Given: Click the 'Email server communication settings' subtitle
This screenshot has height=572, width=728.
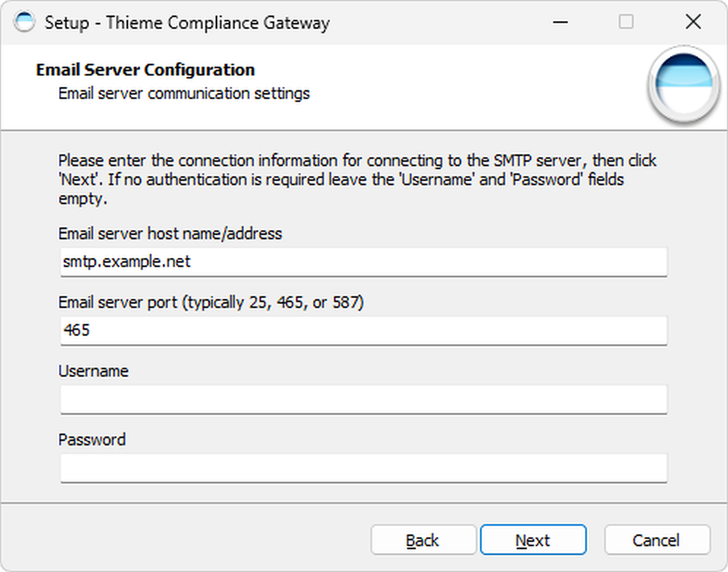Looking at the screenshot, I should click(184, 93).
